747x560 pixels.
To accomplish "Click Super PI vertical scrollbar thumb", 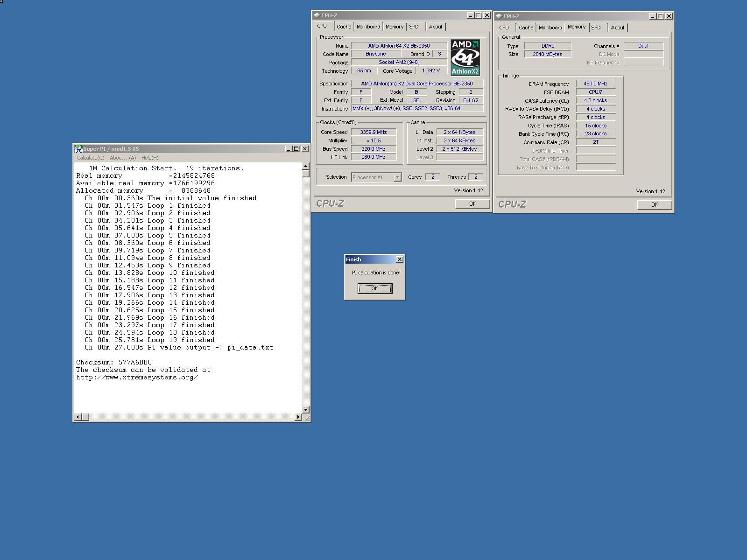I will [306, 174].
